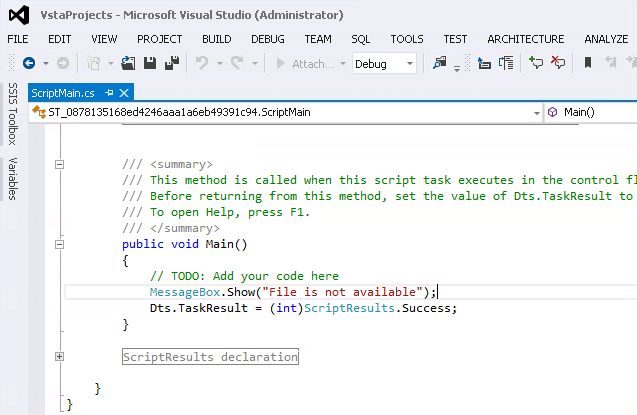Click the Comment Out Selection icon
This screenshot has width=637, height=415.
pyautogui.click(x=536, y=63)
